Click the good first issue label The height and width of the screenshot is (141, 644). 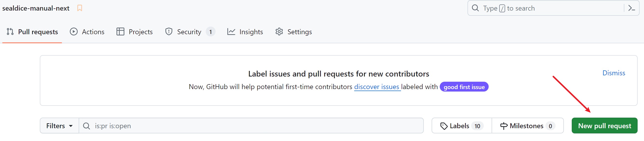pos(464,87)
